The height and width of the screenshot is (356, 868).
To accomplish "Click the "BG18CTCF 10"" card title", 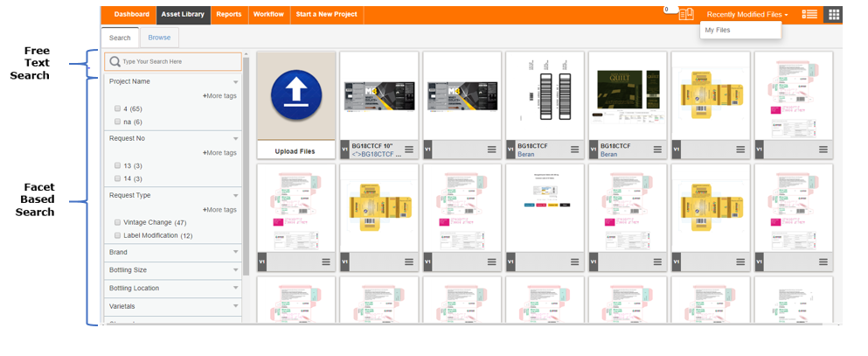I will coord(372,146).
